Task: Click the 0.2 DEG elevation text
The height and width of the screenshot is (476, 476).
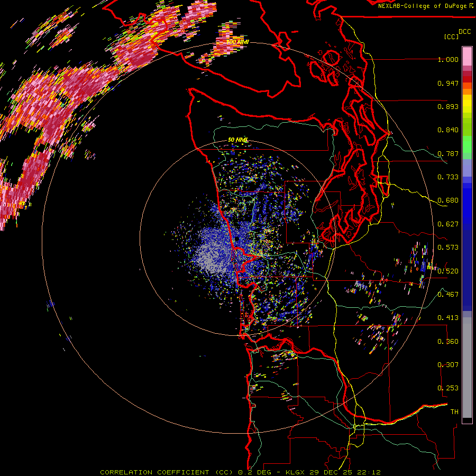Action: (255, 472)
